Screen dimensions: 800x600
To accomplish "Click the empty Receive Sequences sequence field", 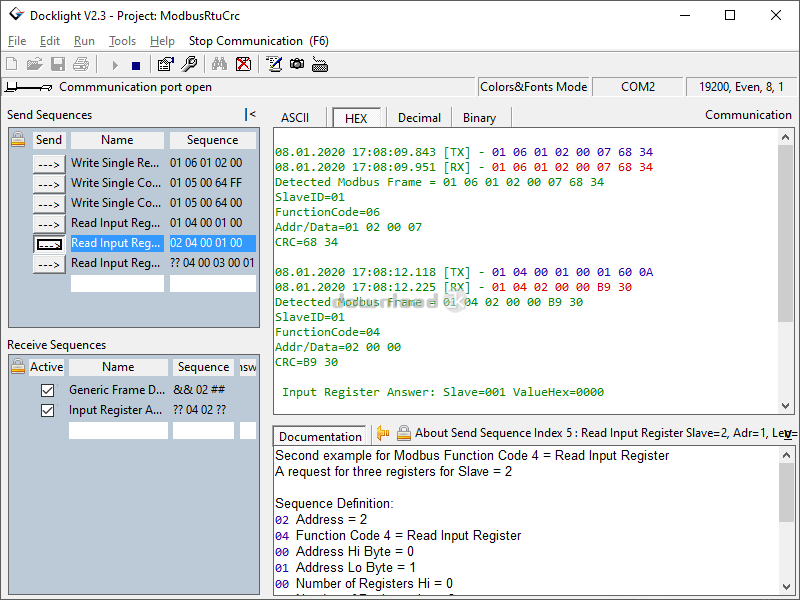I will click(203, 431).
